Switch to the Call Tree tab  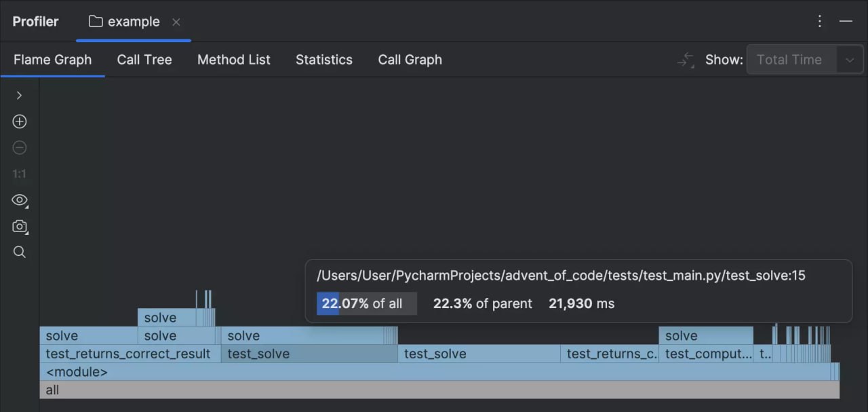tap(144, 60)
